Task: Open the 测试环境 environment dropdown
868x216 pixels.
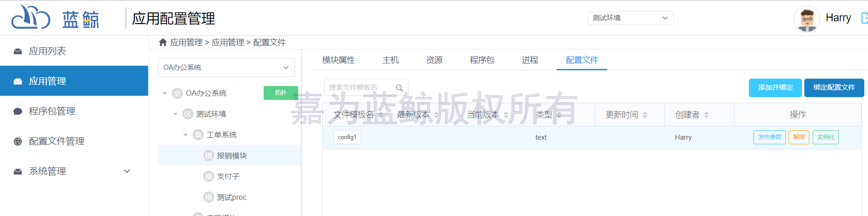Action: 630,18
